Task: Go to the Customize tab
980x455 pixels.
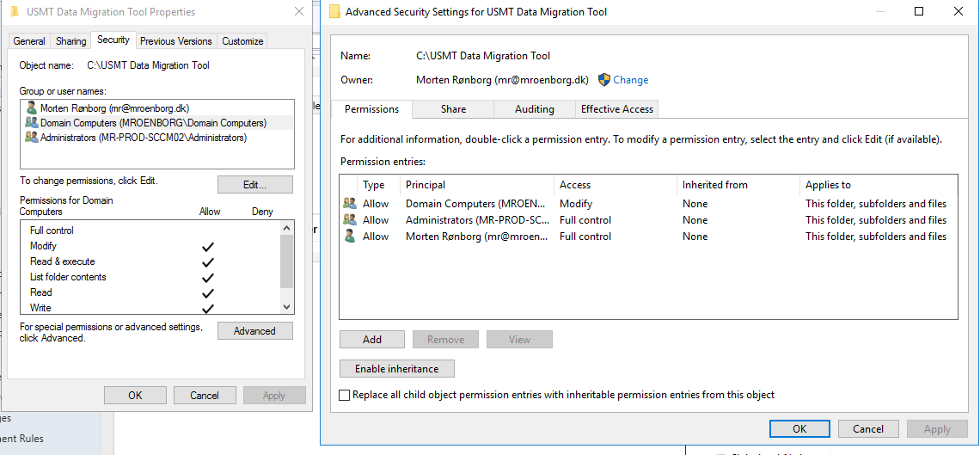Action: click(x=242, y=41)
